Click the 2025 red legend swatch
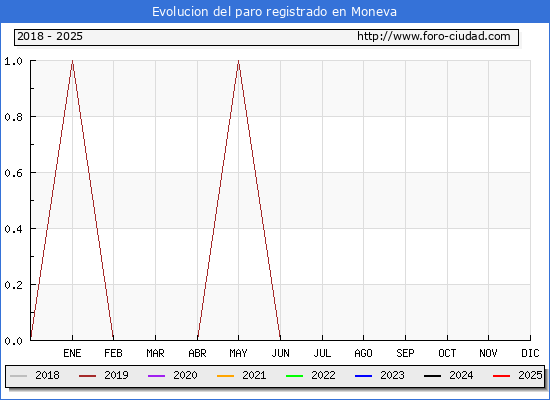The image size is (550, 400). click(x=502, y=376)
